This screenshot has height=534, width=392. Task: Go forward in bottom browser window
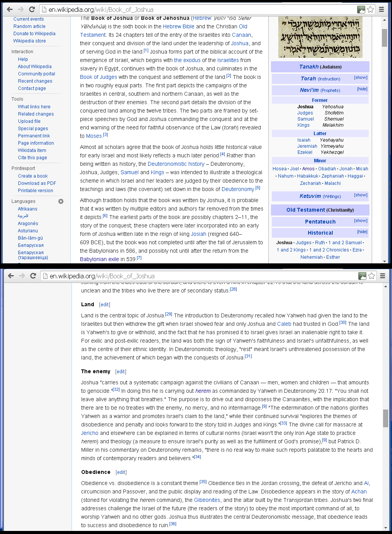(x=22, y=276)
